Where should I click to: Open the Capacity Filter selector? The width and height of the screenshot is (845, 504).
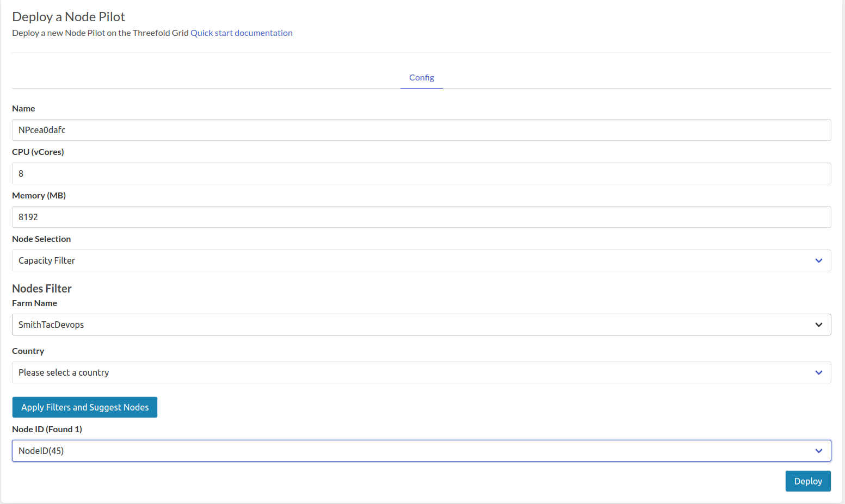pyautogui.click(x=381, y=260)
